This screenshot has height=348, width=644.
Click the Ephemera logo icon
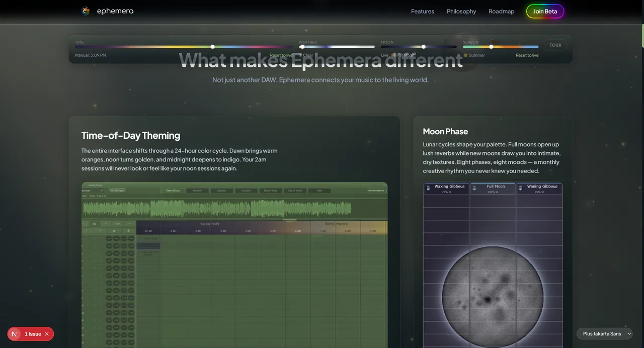click(86, 11)
